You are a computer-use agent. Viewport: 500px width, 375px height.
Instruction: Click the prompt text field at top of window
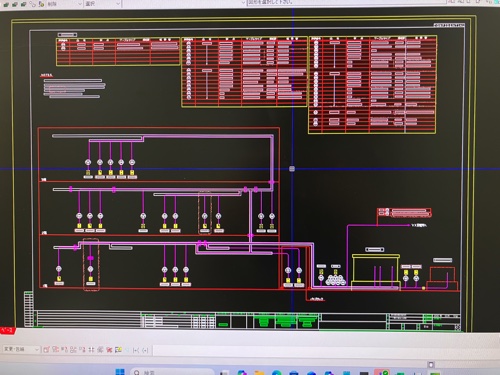[x=347, y=2]
